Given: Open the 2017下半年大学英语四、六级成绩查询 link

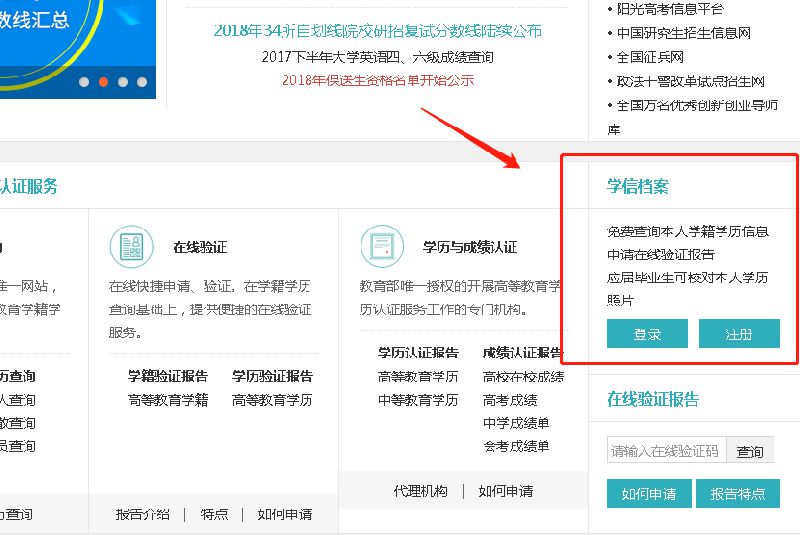Looking at the screenshot, I should coord(378,57).
